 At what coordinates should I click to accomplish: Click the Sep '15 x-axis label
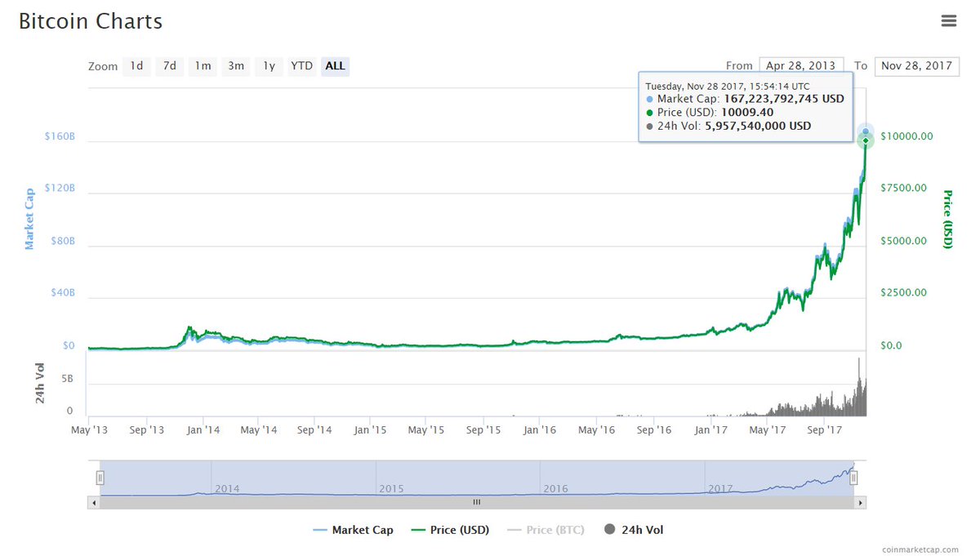pos(483,429)
